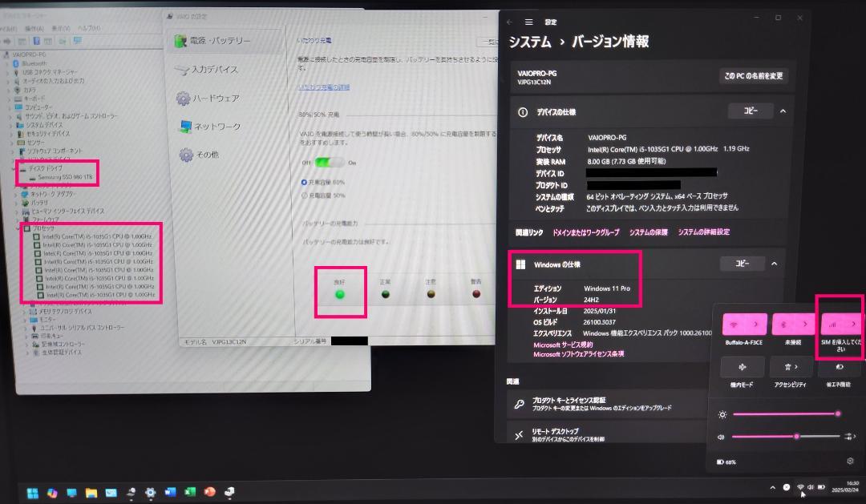Click コピー button for デバイスの仕様

click(750, 111)
